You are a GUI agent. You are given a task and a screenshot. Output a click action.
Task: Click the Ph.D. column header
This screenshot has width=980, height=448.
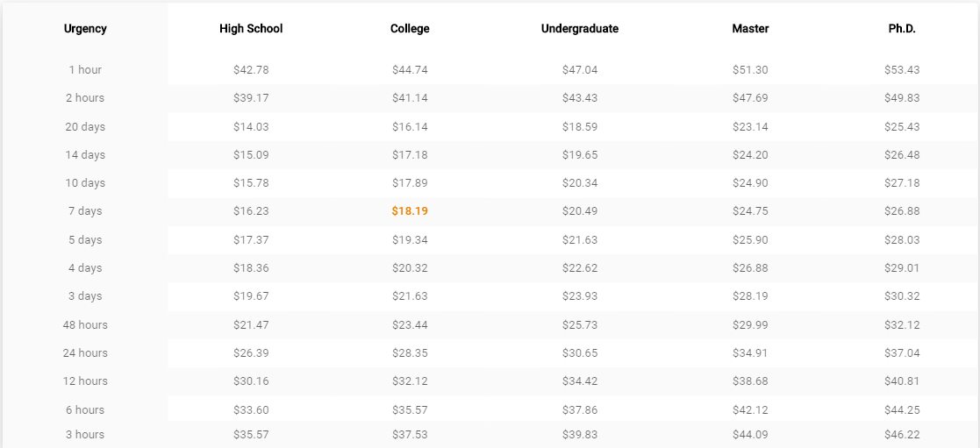coord(902,29)
